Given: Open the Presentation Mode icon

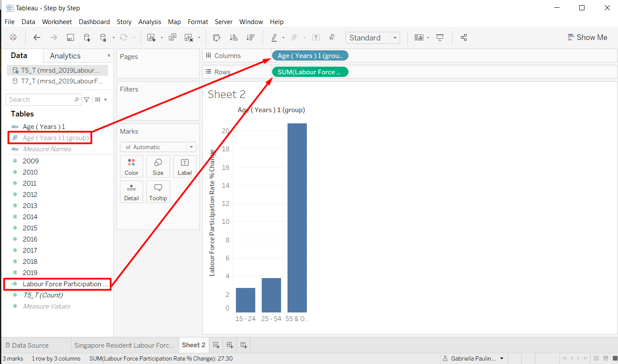Looking at the screenshot, I should point(440,38).
